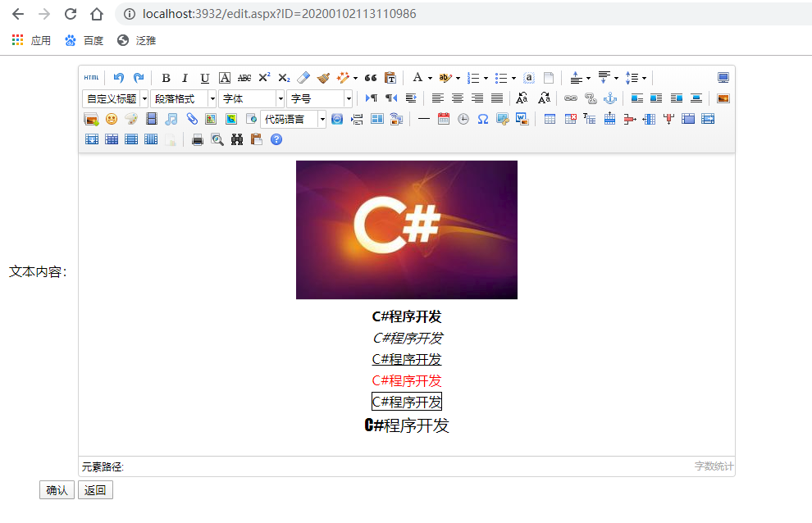Insert a horizontal rule line
This screenshot has width=812, height=523.
(x=423, y=119)
